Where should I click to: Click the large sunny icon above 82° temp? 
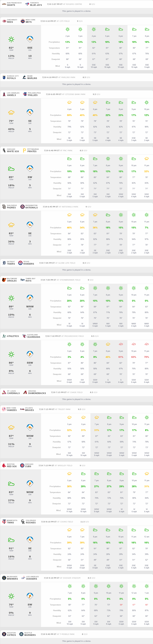pyautogui.click(x=11, y=39)
